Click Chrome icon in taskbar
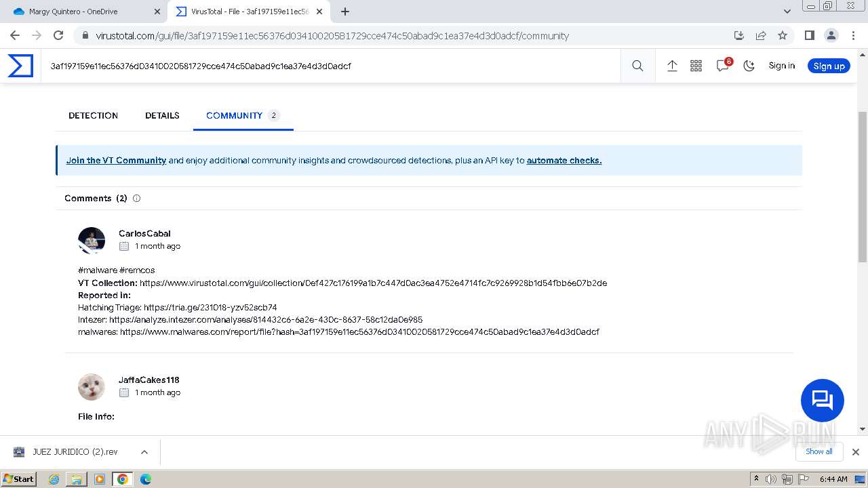 click(x=123, y=479)
